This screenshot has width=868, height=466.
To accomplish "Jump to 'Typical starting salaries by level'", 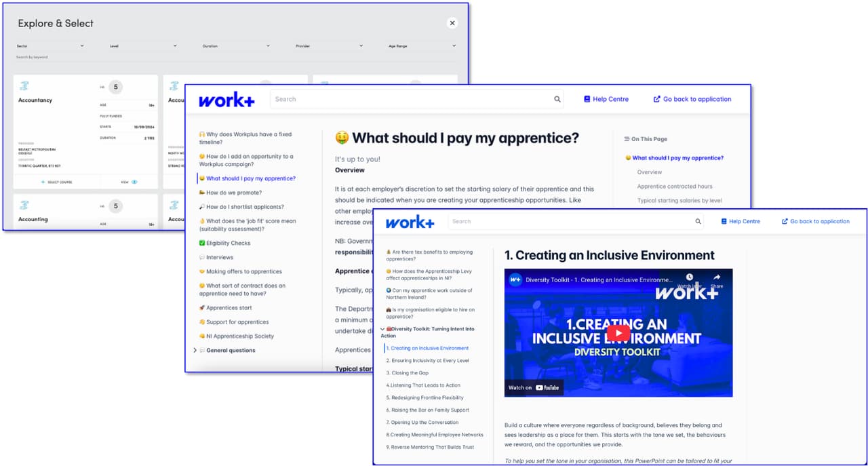I will coord(679,201).
